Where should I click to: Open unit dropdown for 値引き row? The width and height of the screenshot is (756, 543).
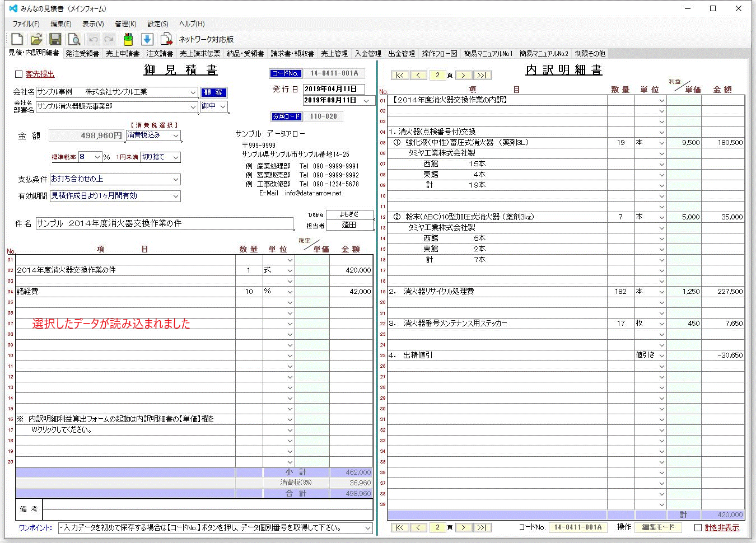click(662, 355)
